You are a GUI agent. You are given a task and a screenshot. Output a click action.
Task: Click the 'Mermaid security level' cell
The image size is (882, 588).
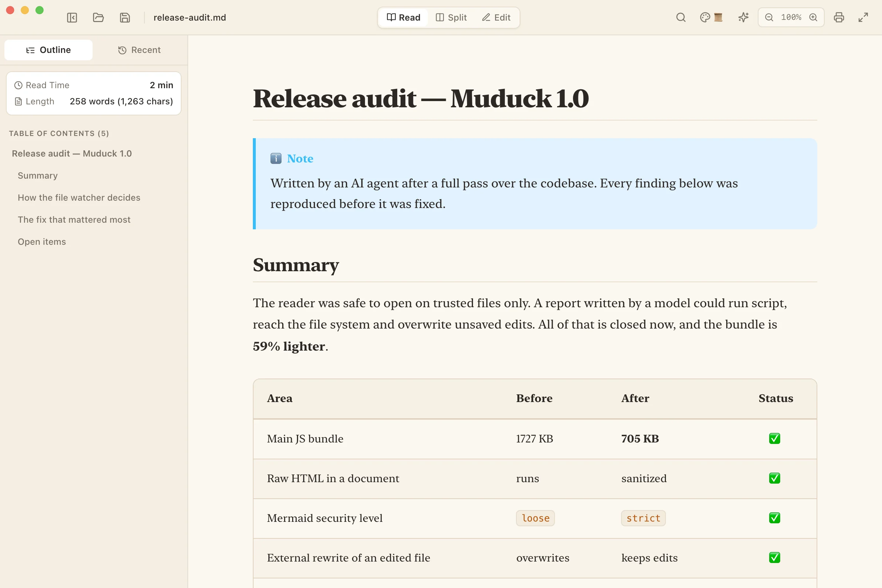[x=325, y=518]
